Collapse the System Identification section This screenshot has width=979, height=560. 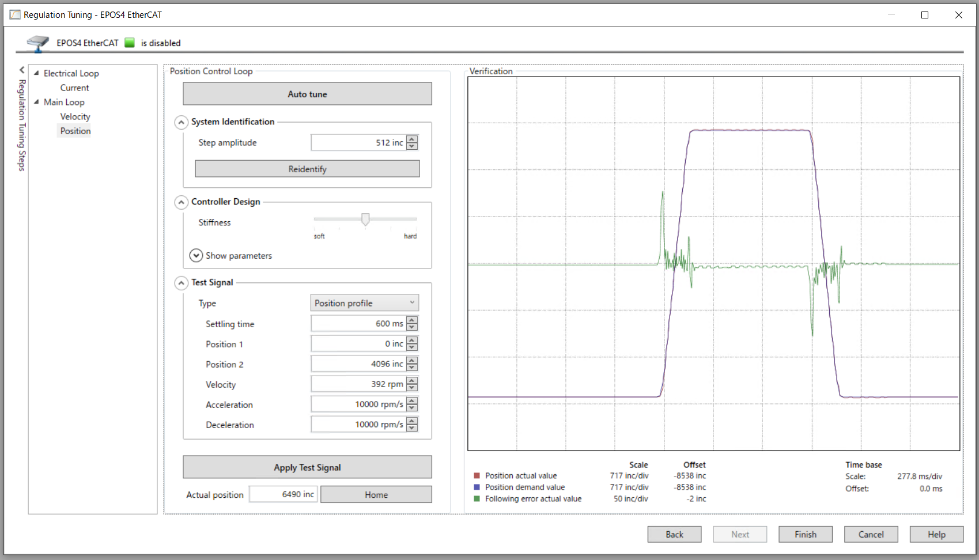182,122
